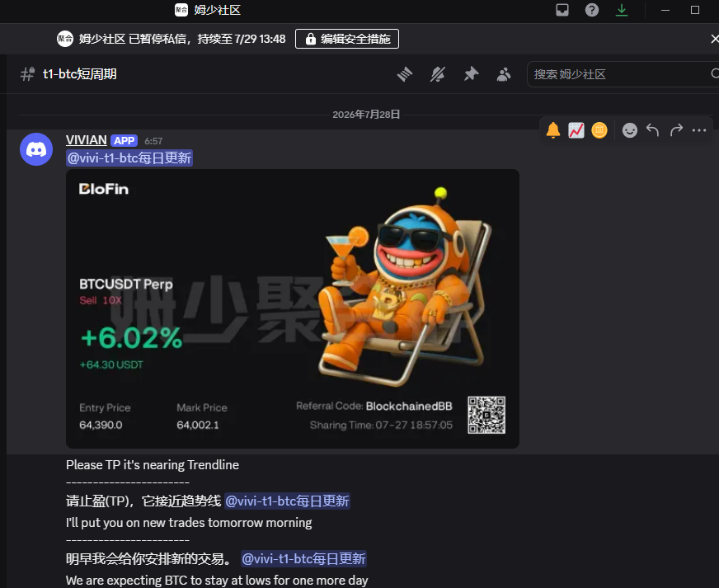Click the search magnifier icon

pyautogui.click(x=715, y=74)
